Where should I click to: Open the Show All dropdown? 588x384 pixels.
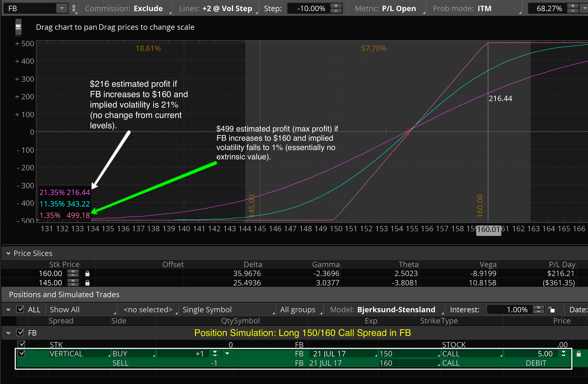[x=82, y=310]
